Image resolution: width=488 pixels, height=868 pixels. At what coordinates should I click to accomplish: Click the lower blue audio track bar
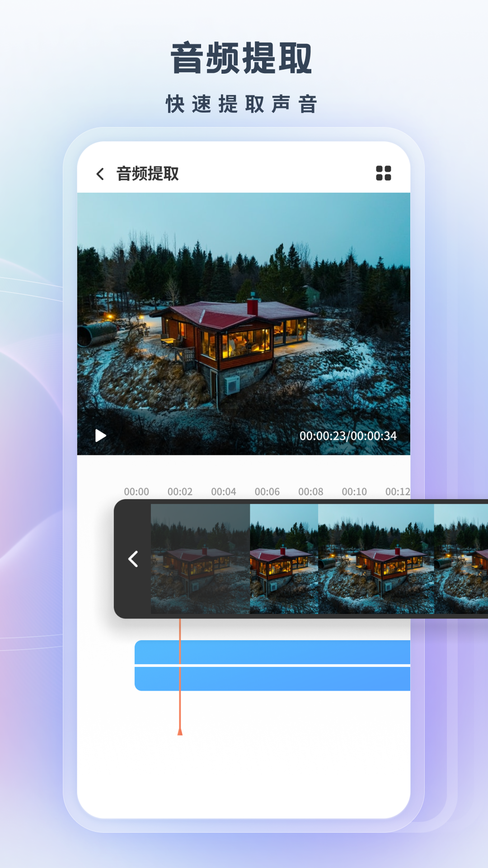(272, 679)
